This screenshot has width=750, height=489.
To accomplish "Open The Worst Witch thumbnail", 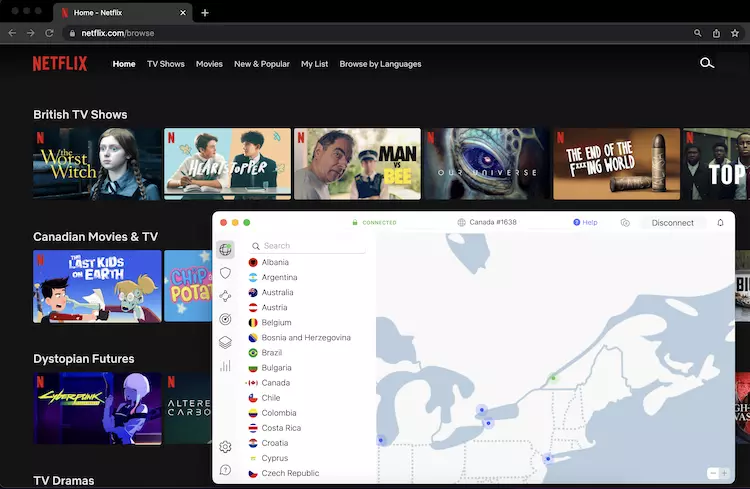I will [x=97, y=164].
